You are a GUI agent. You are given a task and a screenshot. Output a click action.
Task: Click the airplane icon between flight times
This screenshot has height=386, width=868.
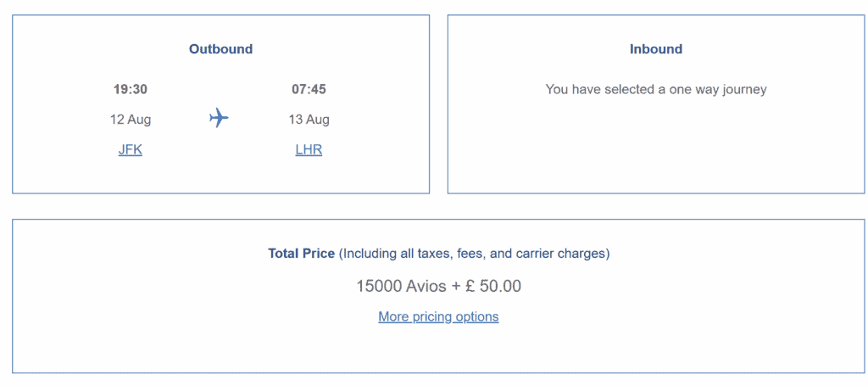[x=220, y=118]
